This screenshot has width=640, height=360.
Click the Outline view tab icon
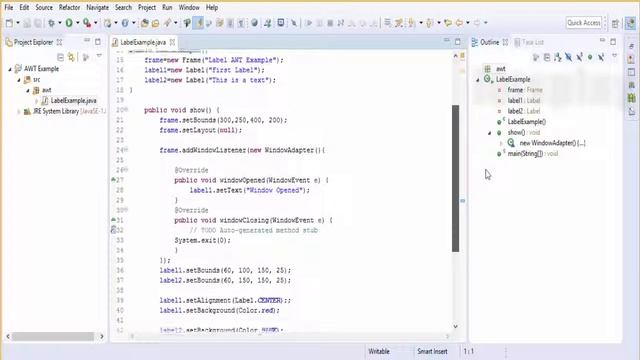(x=475, y=42)
